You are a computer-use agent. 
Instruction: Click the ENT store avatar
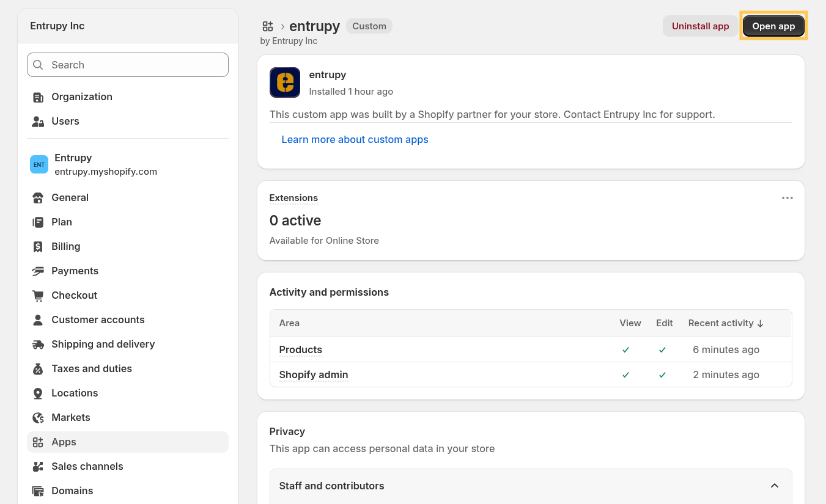tap(39, 164)
